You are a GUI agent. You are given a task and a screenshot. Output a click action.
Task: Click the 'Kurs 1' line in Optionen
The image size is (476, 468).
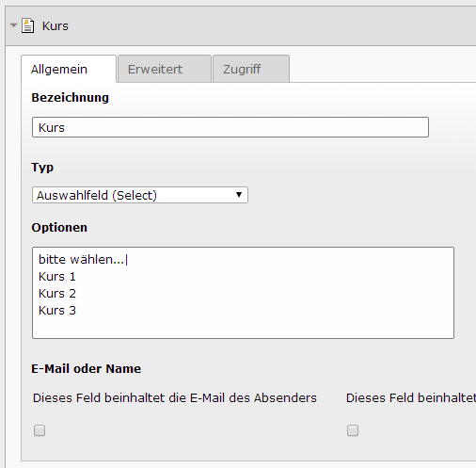pos(57,277)
